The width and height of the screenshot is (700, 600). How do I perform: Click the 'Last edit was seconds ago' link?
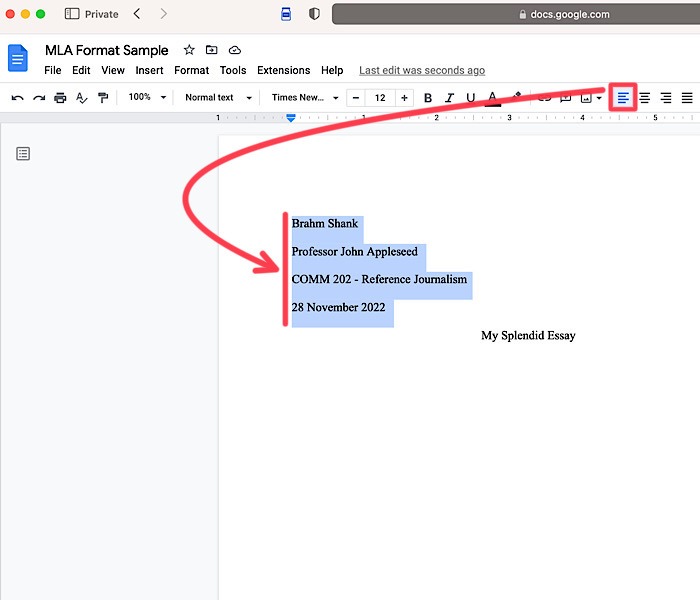click(x=422, y=71)
